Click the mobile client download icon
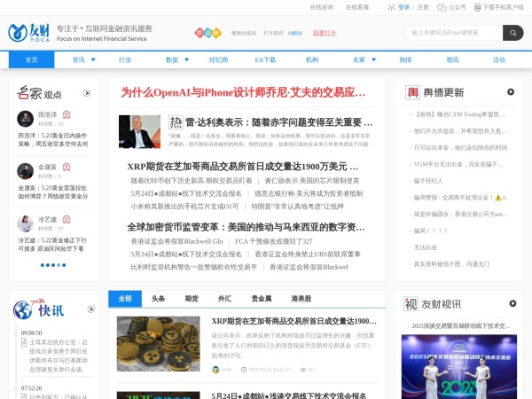Screen dimensions: 532x399 (x=477, y=7)
